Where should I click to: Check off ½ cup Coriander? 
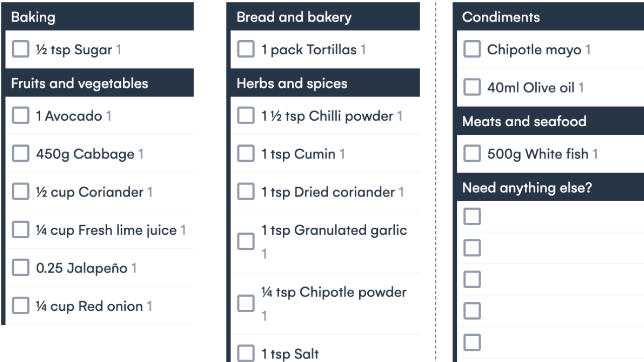click(21, 192)
